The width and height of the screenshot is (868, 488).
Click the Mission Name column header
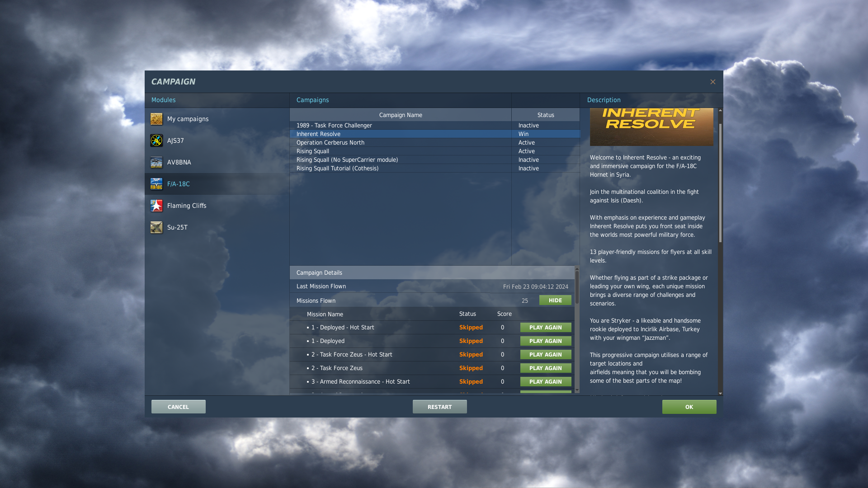click(325, 314)
